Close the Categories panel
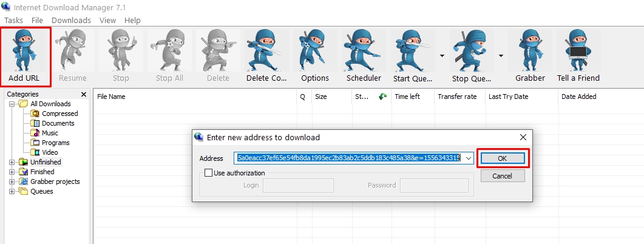Image resolution: width=644 pixels, height=244 pixels. tap(84, 94)
